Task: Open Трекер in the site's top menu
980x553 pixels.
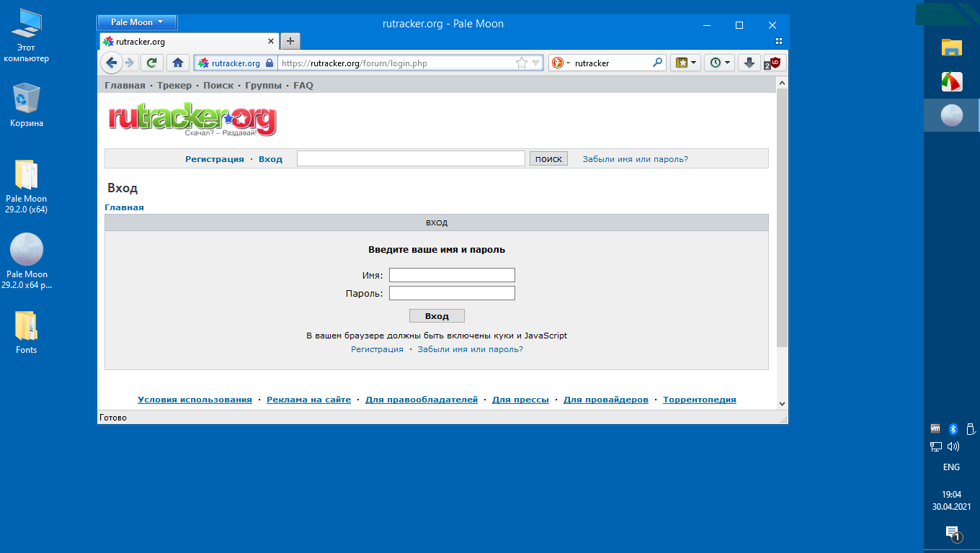Action: click(174, 85)
